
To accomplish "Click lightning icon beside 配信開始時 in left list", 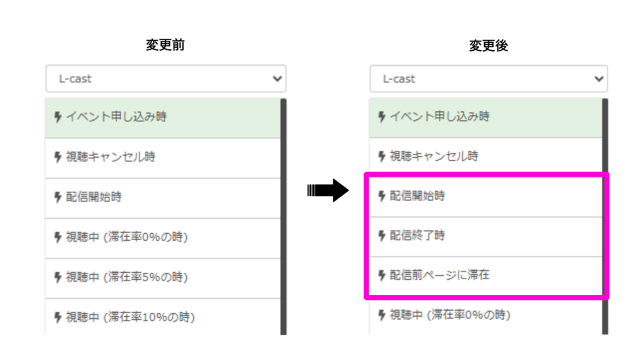I will click(x=58, y=197).
